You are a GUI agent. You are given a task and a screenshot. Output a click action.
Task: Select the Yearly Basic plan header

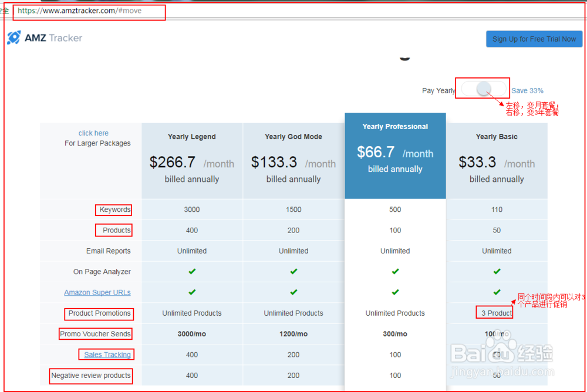click(x=497, y=137)
